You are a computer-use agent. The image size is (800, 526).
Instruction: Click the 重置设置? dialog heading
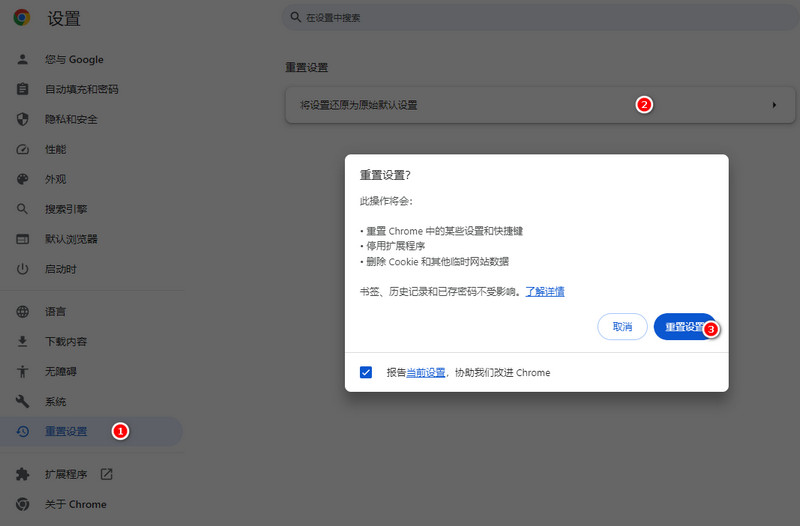(x=385, y=175)
